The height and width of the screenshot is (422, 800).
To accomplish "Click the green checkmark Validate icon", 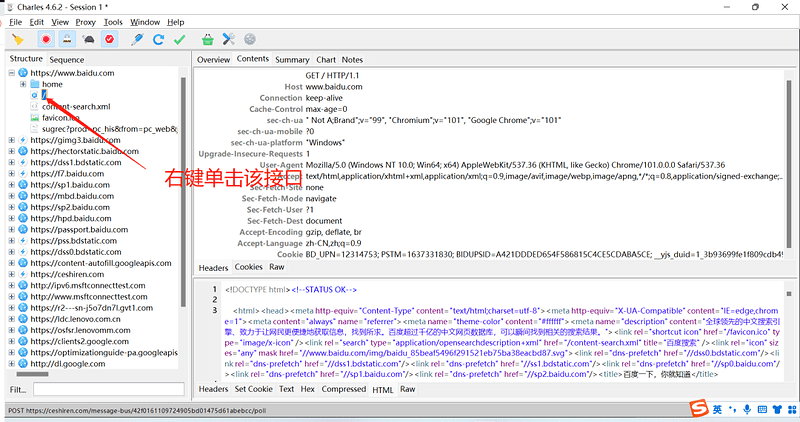I will (x=180, y=40).
